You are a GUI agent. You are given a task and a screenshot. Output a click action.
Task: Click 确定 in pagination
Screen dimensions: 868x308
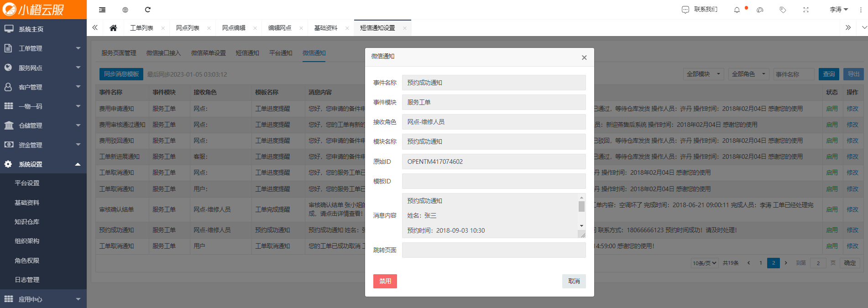pyautogui.click(x=850, y=263)
